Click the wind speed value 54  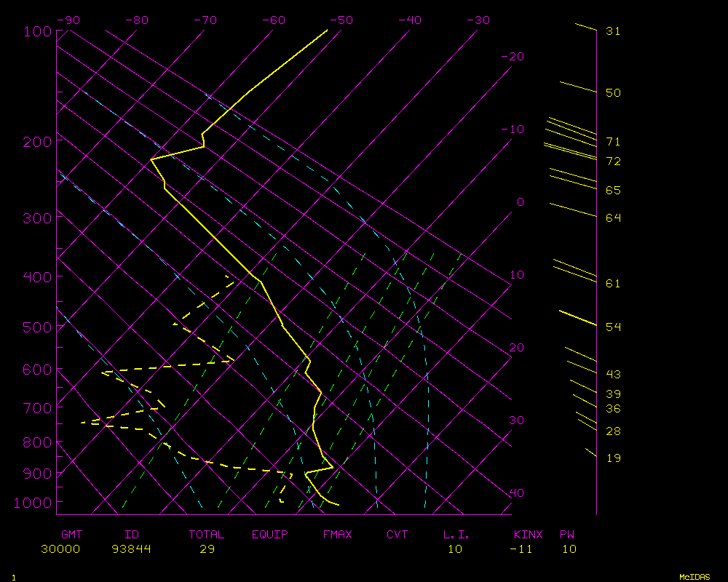pos(613,327)
